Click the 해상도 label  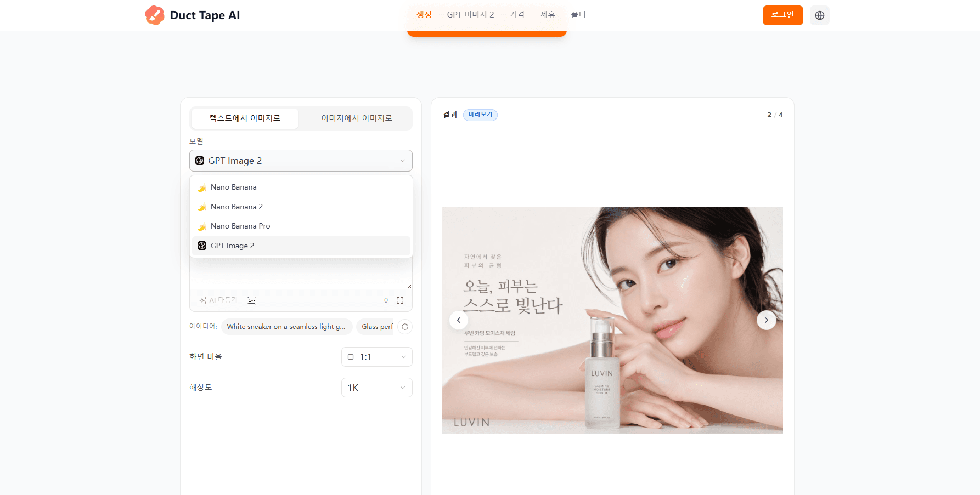[x=200, y=388]
